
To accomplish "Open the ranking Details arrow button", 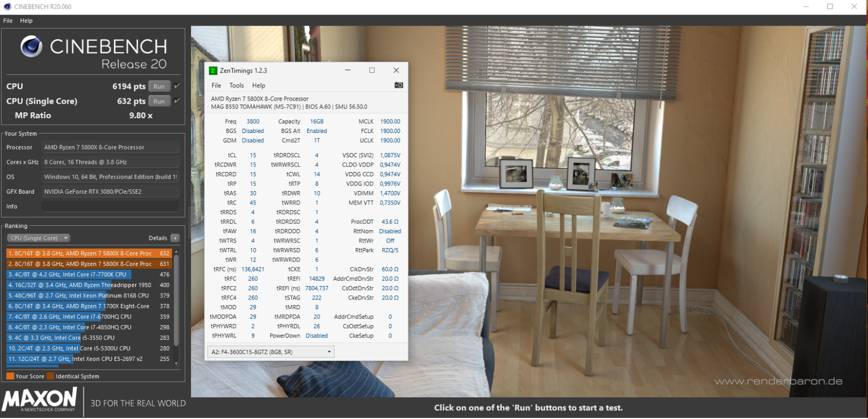I will (175, 238).
